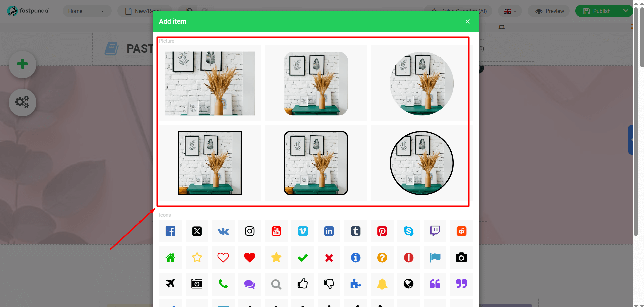Pick the YouTube icon
Screen dimensions: 644x307
point(276,231)
